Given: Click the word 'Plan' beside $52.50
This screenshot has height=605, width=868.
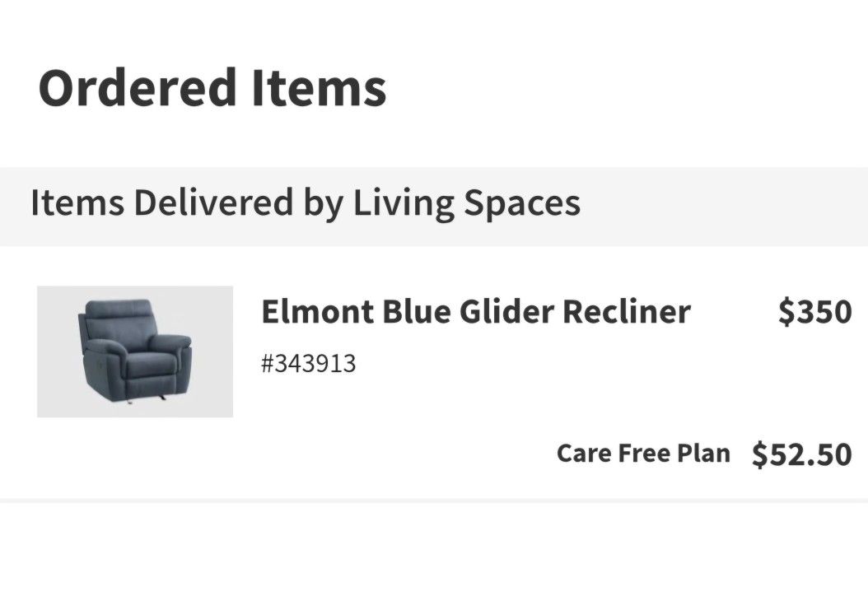Looking at the screenshot, I should (x=703, y=454).
